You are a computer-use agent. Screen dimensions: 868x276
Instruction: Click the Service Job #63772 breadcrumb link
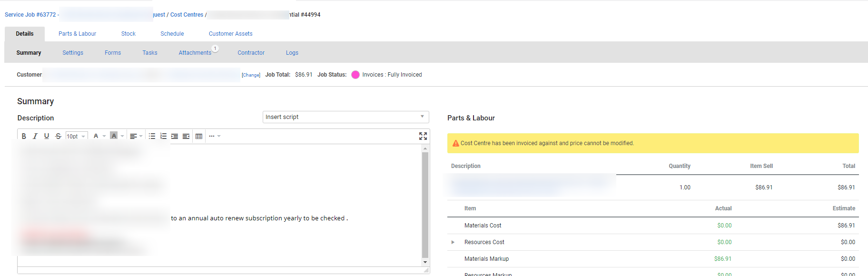pyautogui.click(x=30, y=15)
